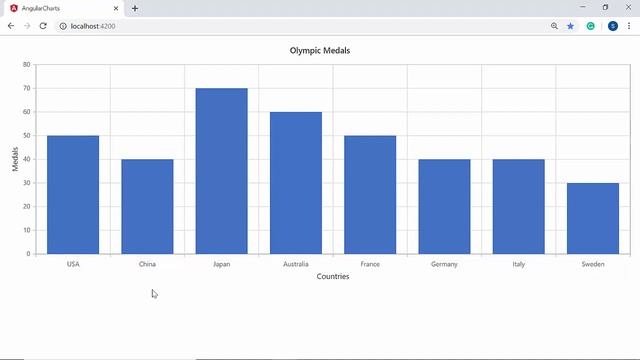Click the 20 value on Medals axis
This screenshot has width=640, height=360.
(27, 207)
